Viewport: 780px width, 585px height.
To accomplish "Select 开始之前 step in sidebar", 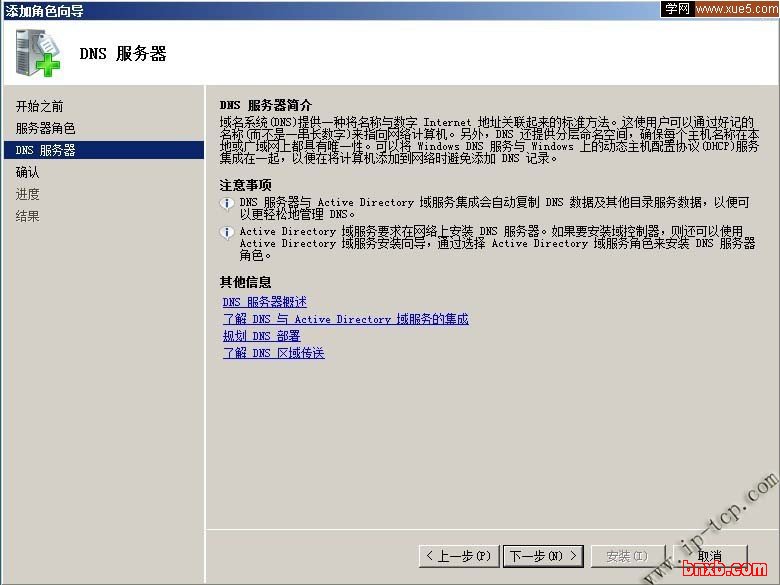I will 39,106.
